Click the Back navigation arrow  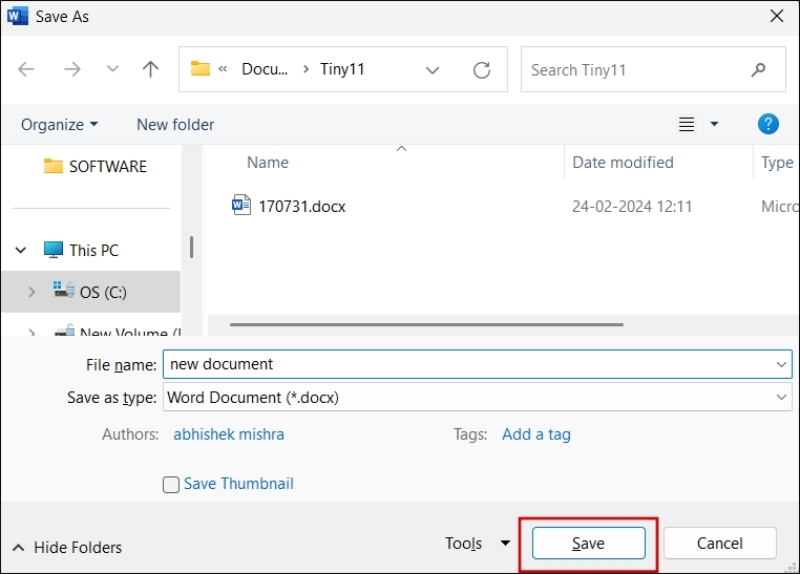click(x=27, y=69)
